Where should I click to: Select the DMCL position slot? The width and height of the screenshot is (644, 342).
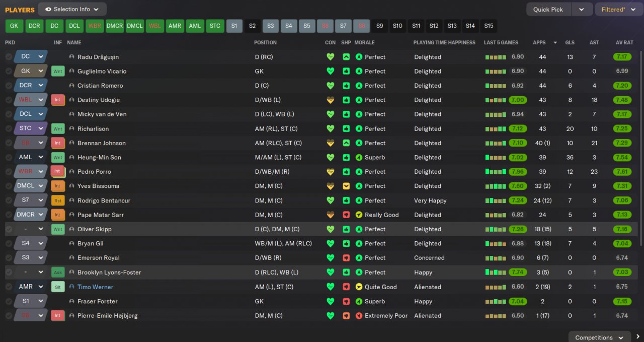pyautogui.click(x=135, y=26)
